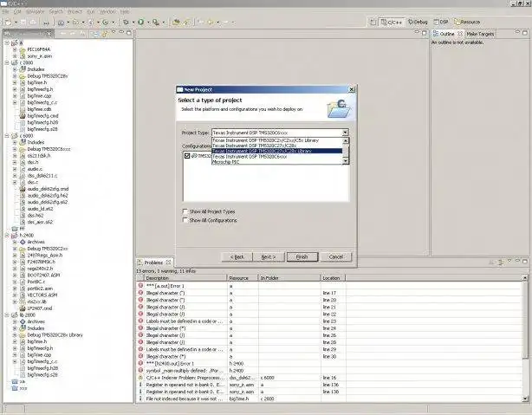Click Collapse All icon in navigator panel
This screenshot has height=415, width=532.
click(x=95, y=33)
